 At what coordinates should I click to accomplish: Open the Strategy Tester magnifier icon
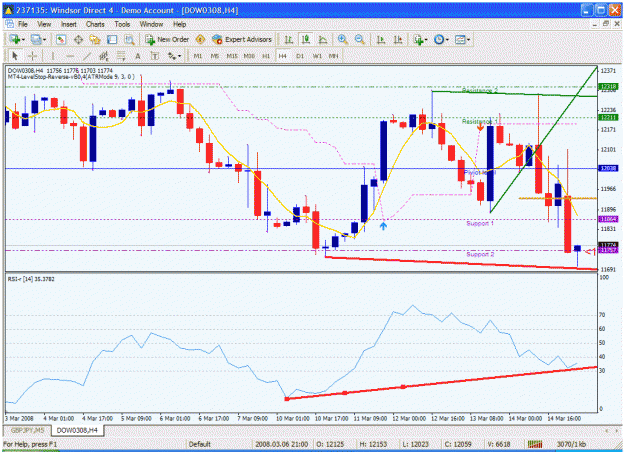coord(129,39)
